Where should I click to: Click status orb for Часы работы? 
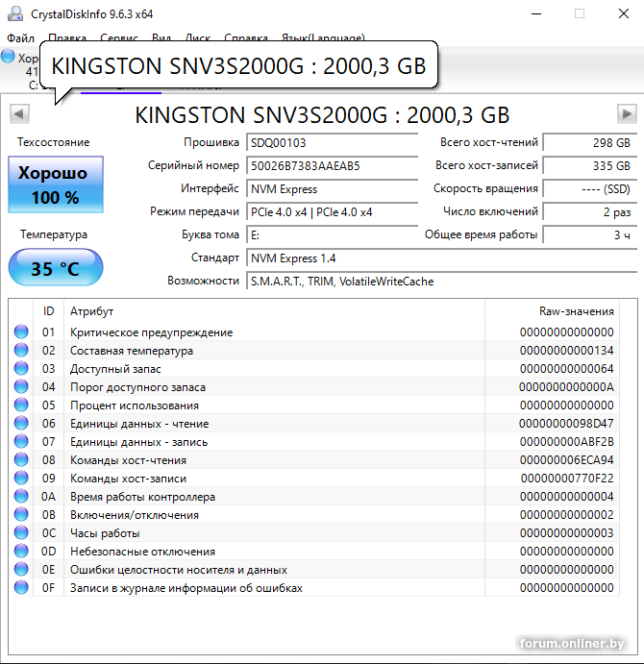pyautogui.click(x=21, y=532)
